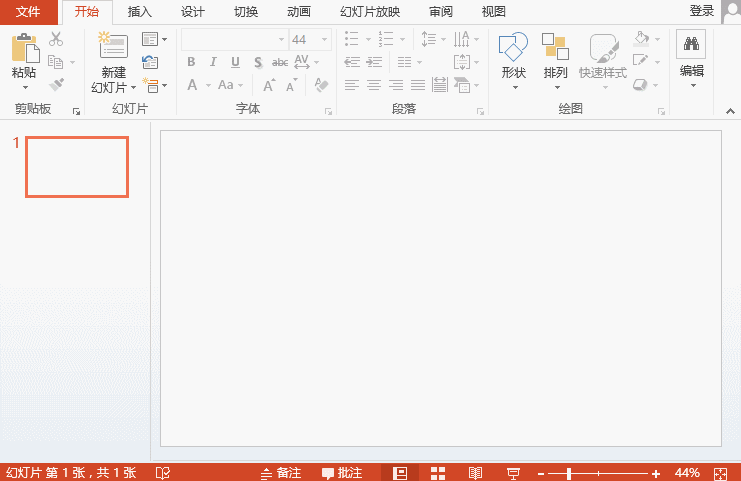Image resolution: width=741 pixels, height=481 pixels.
Task: Click the 备注 notes button
Action: (281, 472)
